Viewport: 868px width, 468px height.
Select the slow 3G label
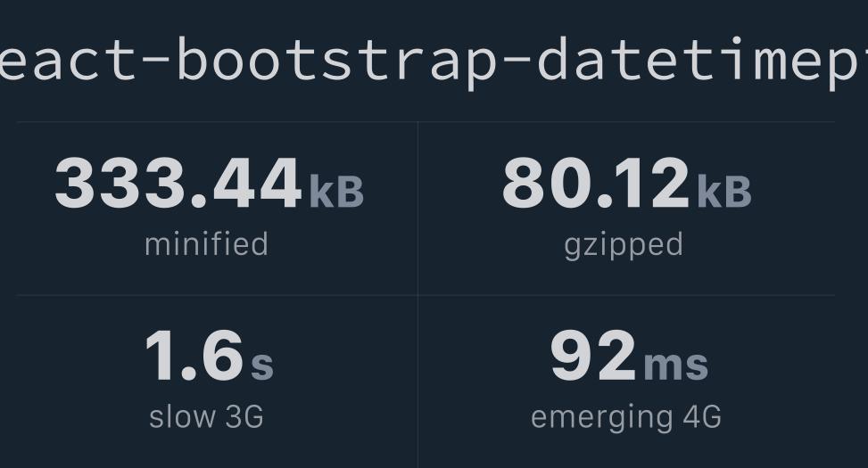click(206, 416)
